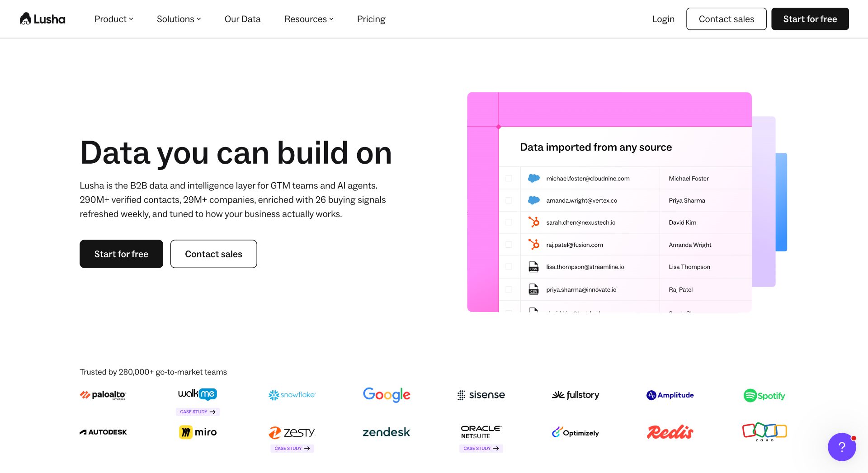Click the hero Start for free button

pos(121,254)
